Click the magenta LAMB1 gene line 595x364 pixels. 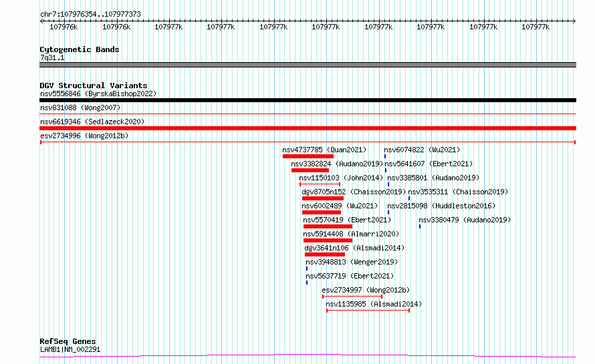point(308,356)
